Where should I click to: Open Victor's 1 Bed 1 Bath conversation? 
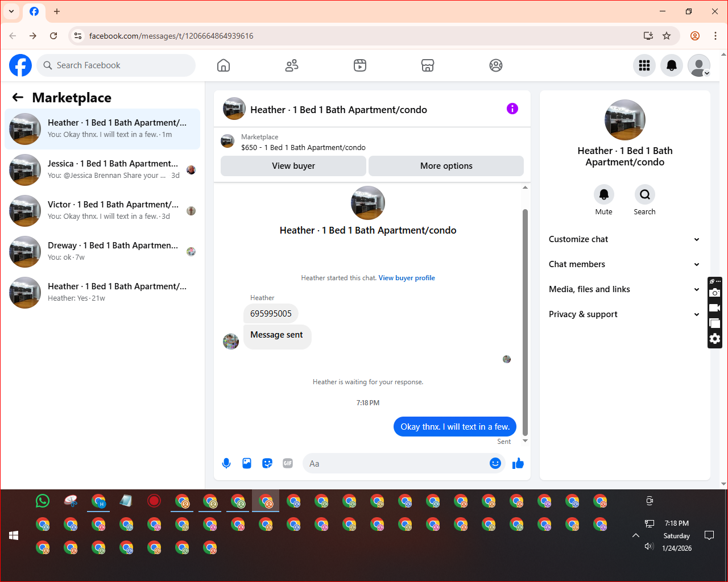102,211
